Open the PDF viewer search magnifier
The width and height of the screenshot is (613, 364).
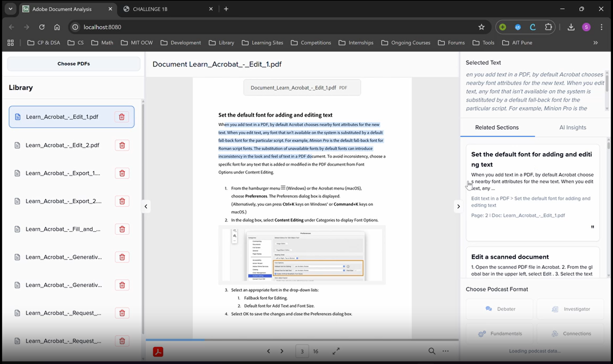432,351
